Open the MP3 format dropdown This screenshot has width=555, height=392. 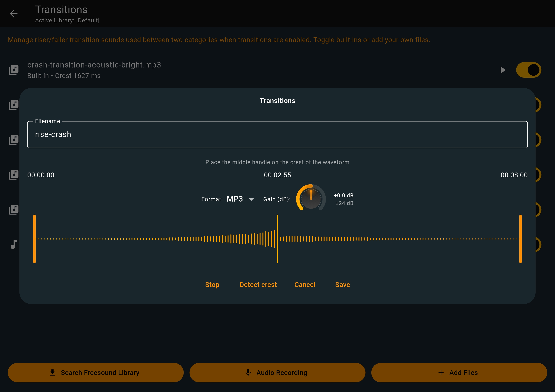click(235, 199)
